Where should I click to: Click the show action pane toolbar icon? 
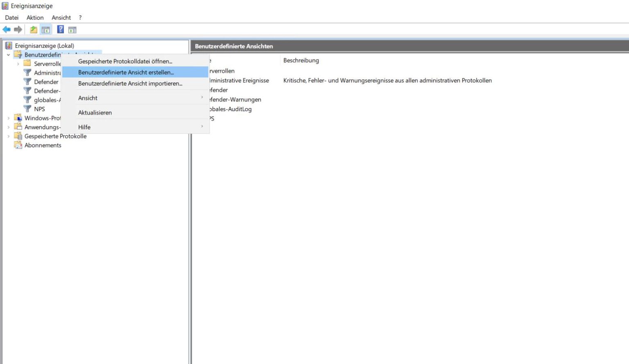click(72, 29)
